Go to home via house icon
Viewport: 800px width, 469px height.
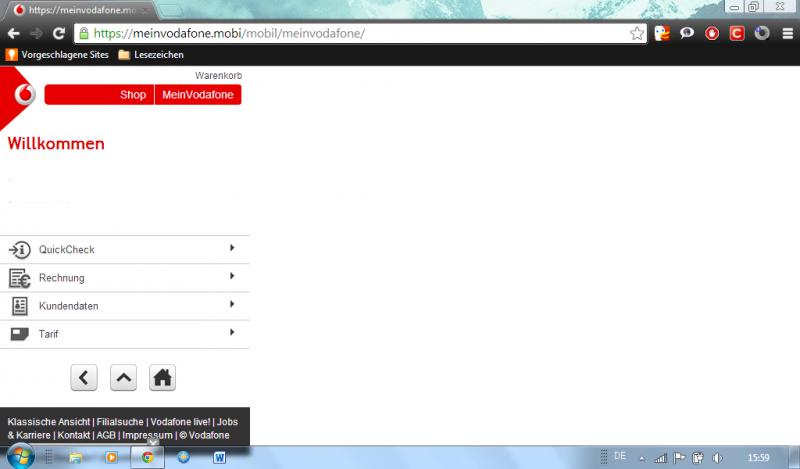tap(162, 378)
